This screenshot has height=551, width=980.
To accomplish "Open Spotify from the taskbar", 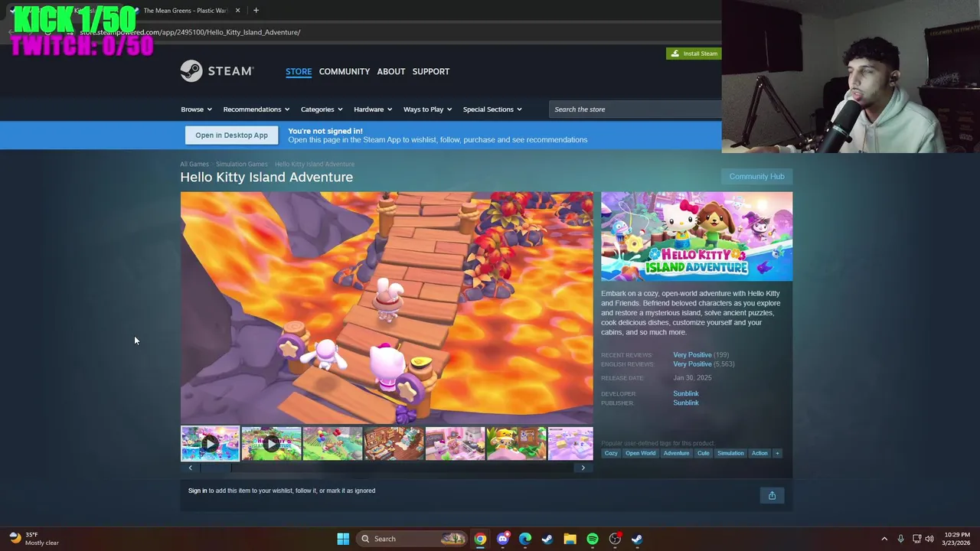I will click(593, 539).
